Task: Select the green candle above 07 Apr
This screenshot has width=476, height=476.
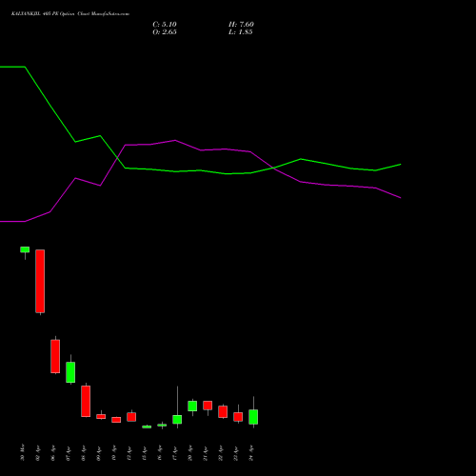Action: (x=70, y=372)
